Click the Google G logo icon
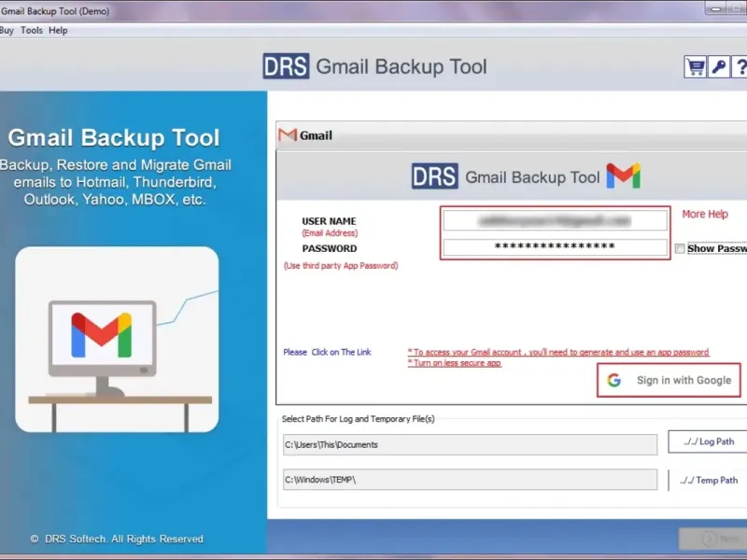This screenshot has height=560, width=747. [x=614, y=380]
